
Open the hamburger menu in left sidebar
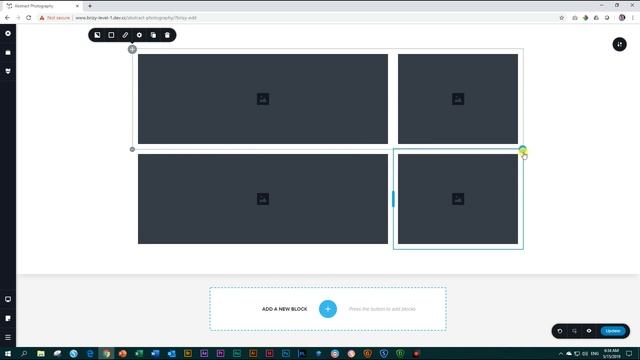coord(8,337)
